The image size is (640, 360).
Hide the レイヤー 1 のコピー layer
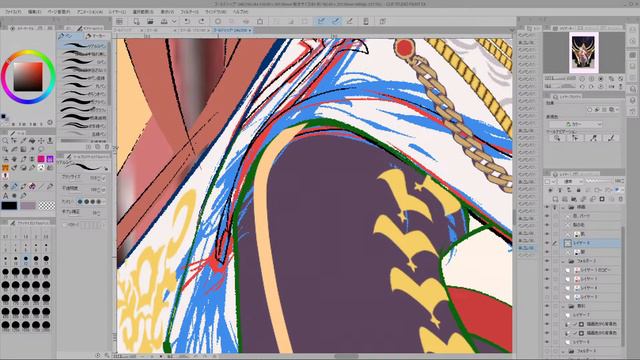(547, 270)
